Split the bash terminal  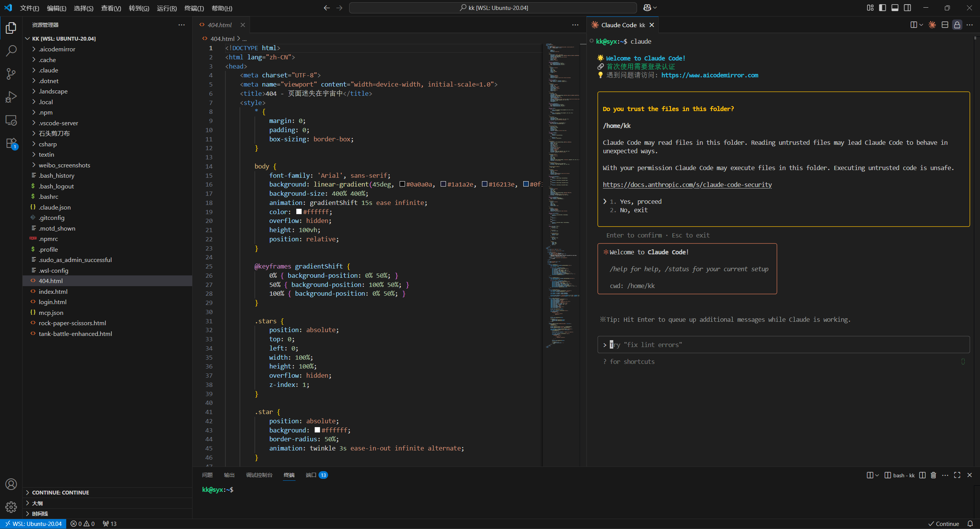point(922,475)
